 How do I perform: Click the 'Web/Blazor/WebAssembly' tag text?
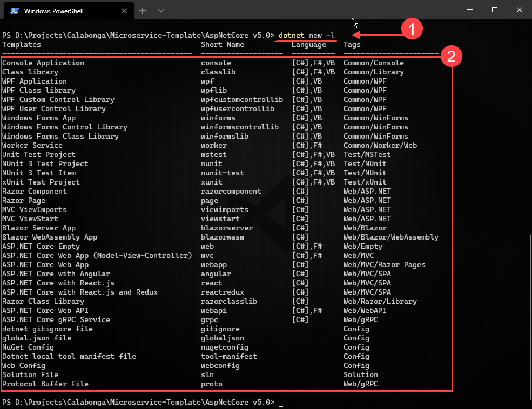pos(391,237)
